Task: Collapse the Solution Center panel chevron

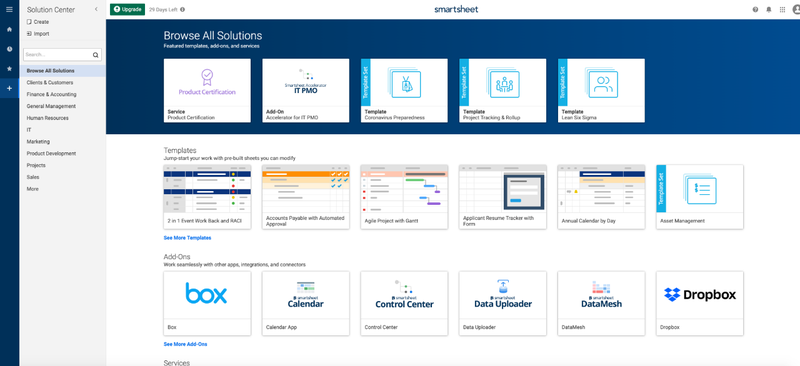Action: (x=96, y=9)
